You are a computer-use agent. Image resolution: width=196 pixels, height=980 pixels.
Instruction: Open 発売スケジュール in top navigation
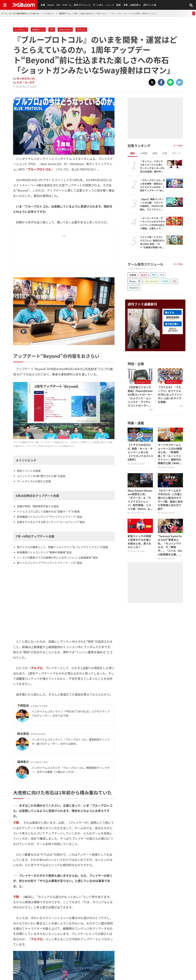tap(82, 5)
